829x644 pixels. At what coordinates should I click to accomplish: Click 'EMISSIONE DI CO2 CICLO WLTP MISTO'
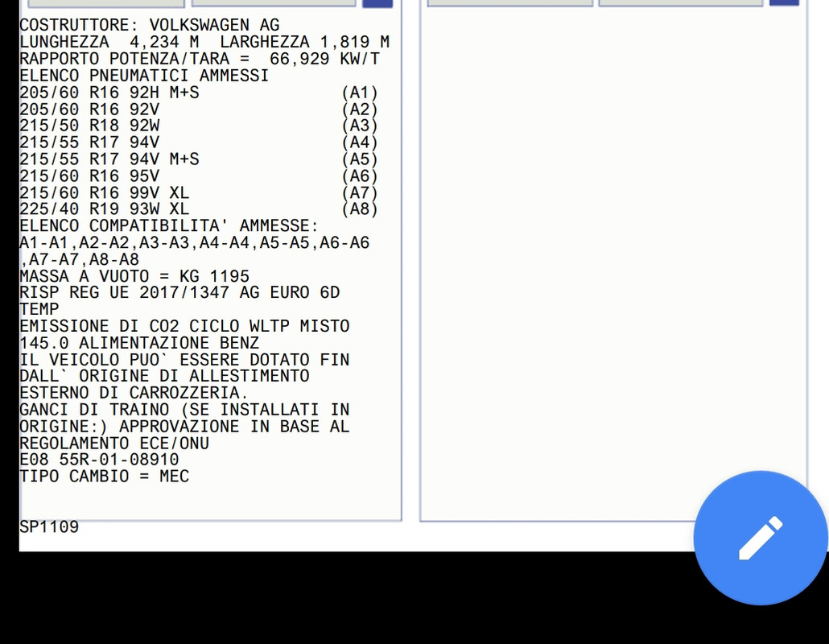click(x=184, y=326)
